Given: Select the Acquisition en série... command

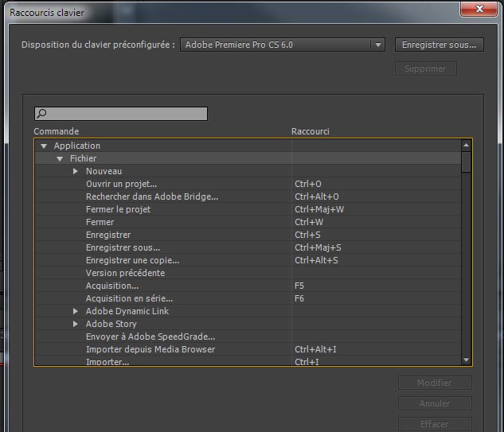Looking at the screenshot, I should 129,298.
